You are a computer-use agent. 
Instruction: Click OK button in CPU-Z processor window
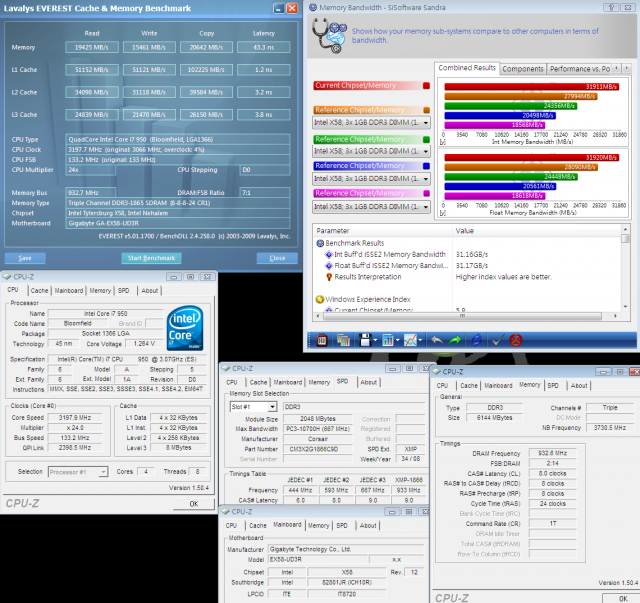pos(193,504)
